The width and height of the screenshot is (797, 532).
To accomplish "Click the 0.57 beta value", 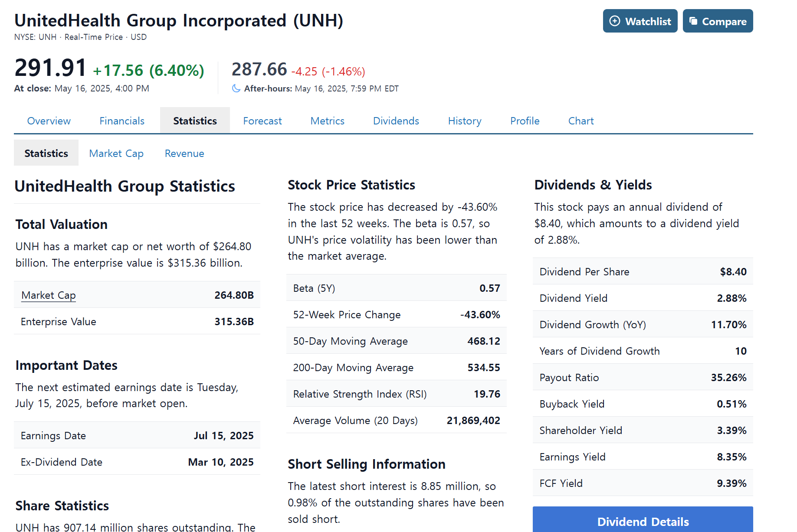I will 490,288.
